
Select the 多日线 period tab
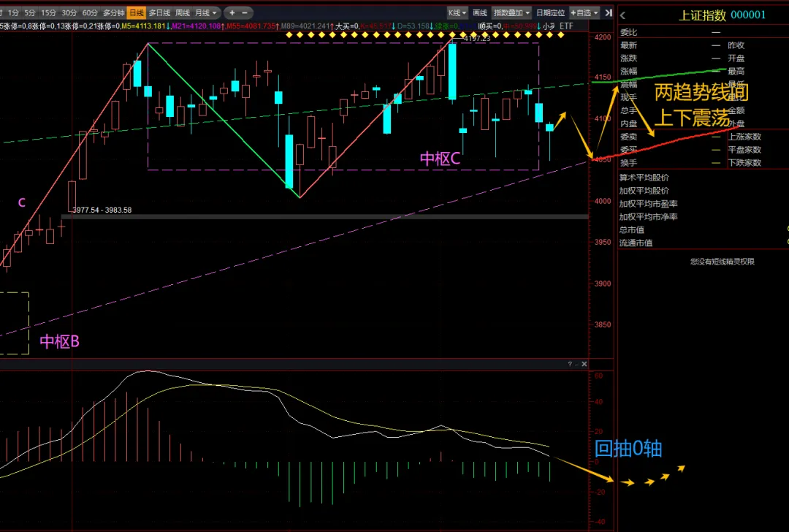click(x=159, y=12)
